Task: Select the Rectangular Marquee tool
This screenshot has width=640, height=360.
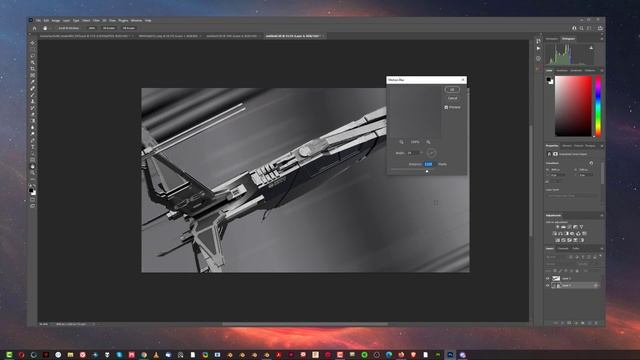Action: pos(33,49)
